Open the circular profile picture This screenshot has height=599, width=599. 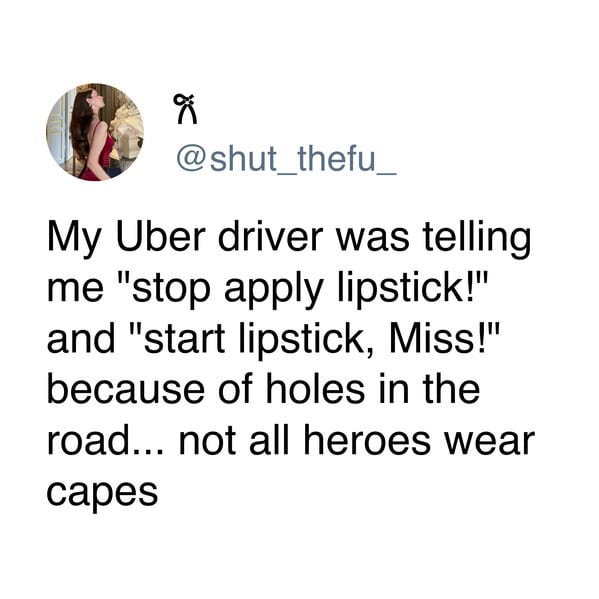coord(95,132)
